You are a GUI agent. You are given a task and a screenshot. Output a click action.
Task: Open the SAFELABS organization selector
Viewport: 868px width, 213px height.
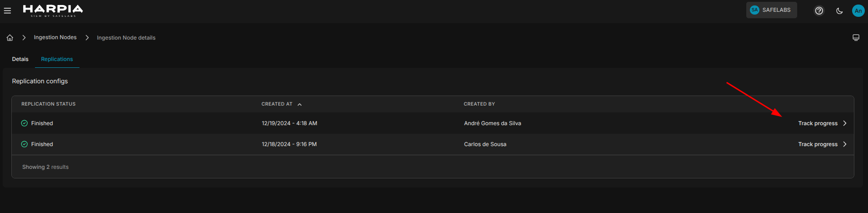[x=771, y=10]
